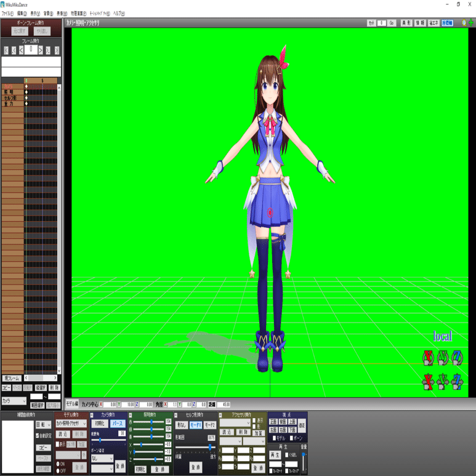This screenshot has width=476, height=476.
Task: Open the 背景 menu
Action: (48, 14)
